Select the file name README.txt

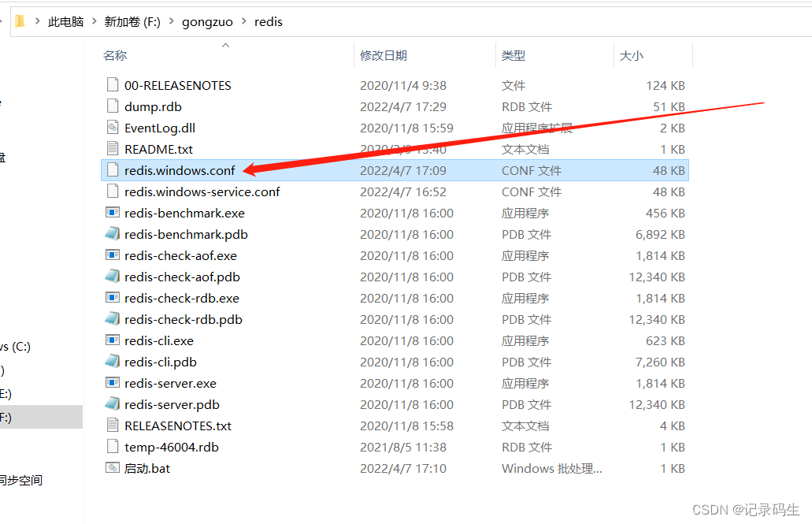(158, 149)
